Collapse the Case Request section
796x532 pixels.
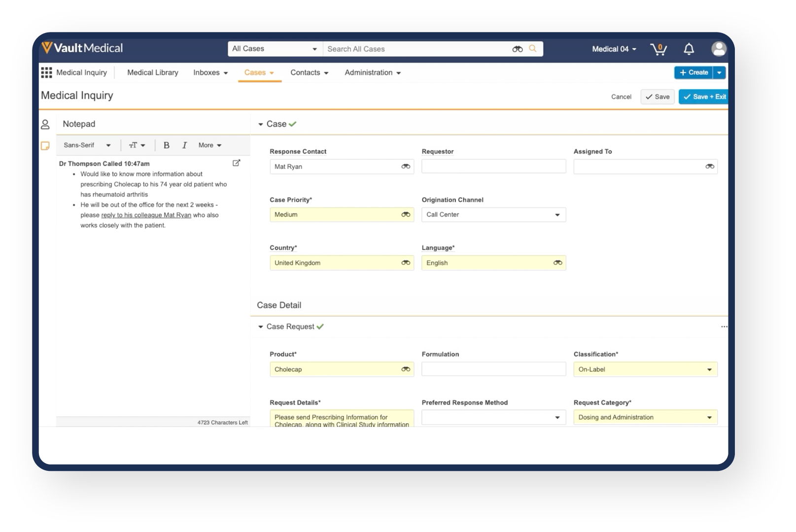coord(261,327)
